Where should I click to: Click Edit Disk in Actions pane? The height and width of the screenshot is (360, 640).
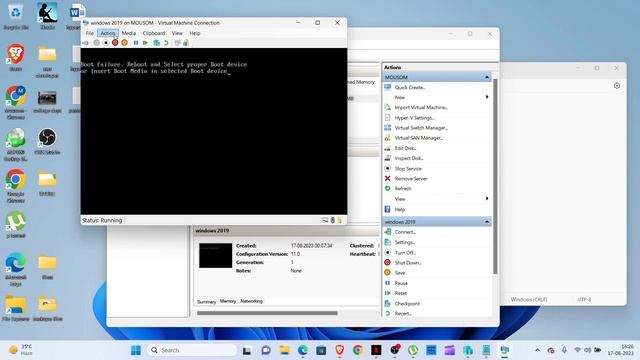[405, 148]
